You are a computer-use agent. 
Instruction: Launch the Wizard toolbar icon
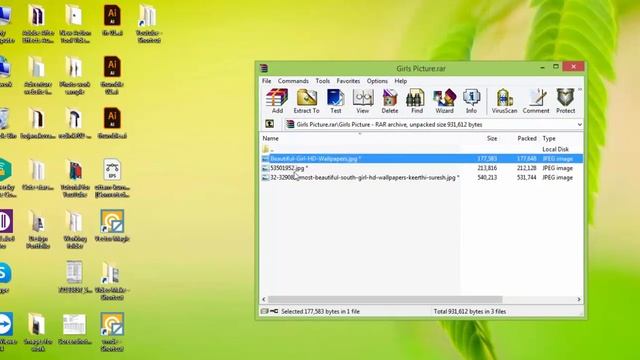[x=444, y=101]
